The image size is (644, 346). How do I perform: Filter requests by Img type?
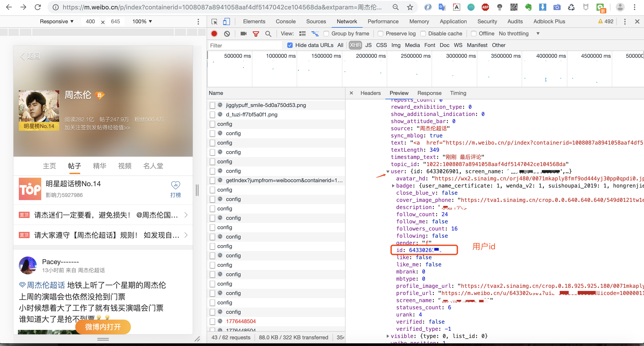click(396, 45)
